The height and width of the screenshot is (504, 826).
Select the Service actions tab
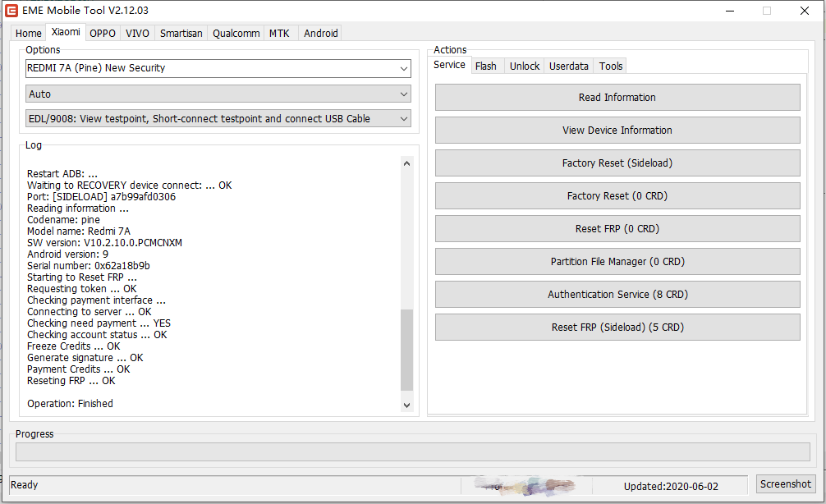point(449,65)
